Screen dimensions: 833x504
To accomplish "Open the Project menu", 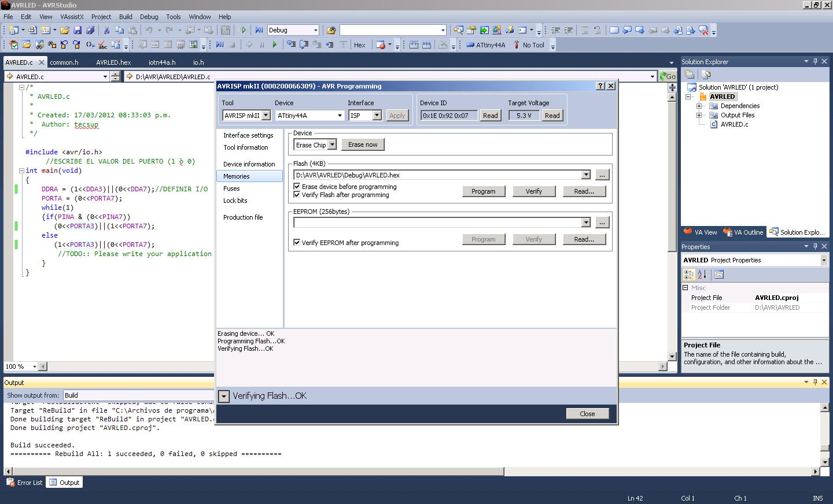I will pos(101,17).
